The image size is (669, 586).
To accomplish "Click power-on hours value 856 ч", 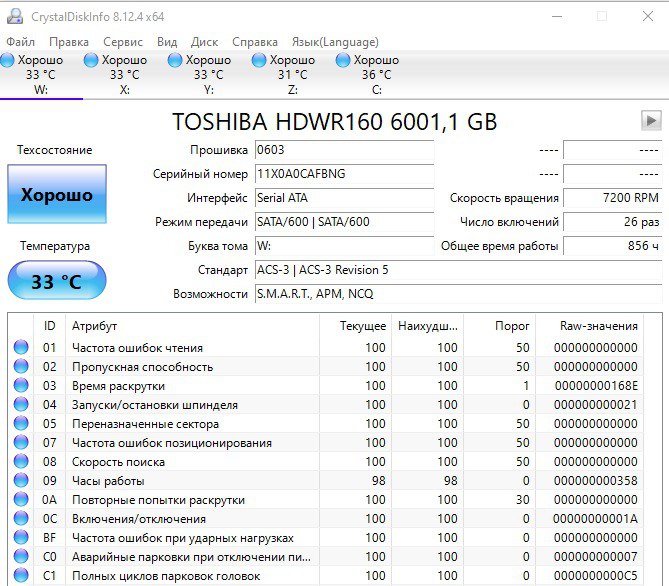I will coord(612,246).
